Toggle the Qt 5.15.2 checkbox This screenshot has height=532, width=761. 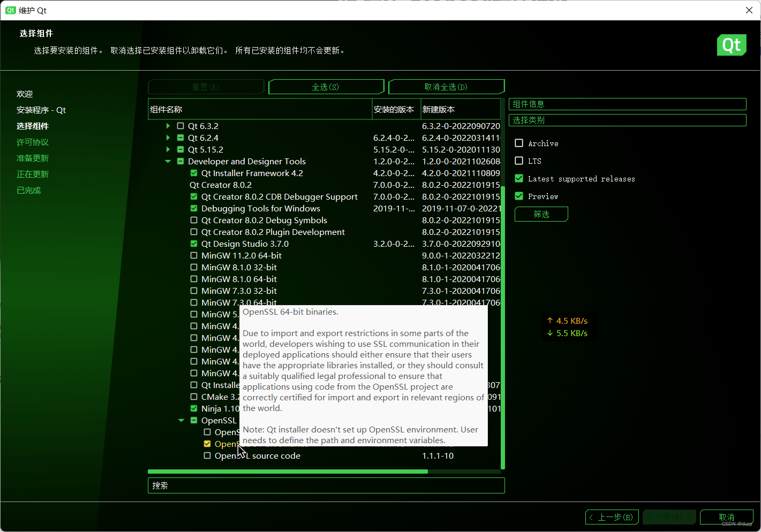pos(180,149)
